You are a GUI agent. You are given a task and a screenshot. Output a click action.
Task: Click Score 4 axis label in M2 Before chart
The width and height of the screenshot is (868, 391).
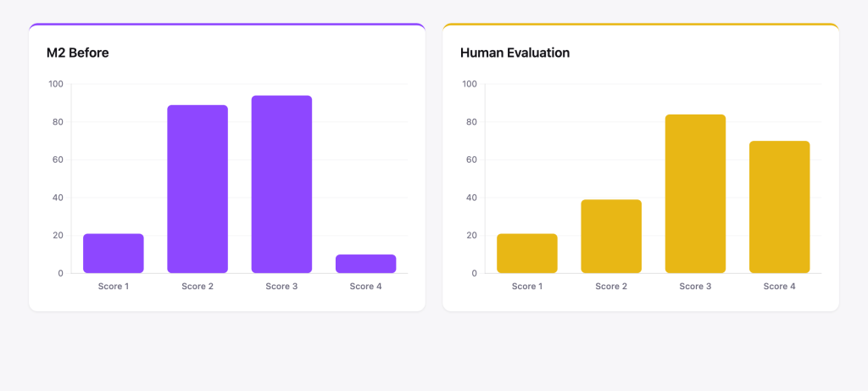(x=365, y=287)
